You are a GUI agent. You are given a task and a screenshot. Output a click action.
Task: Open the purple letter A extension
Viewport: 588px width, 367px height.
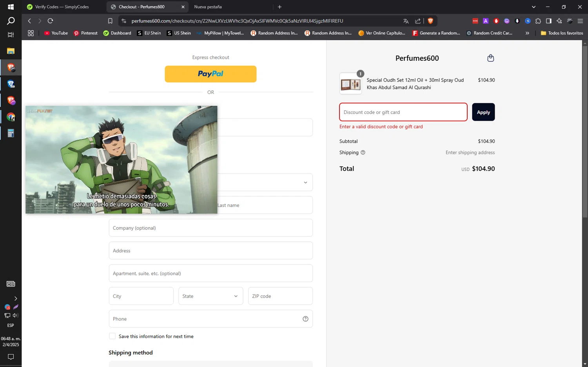[x=486, y=21]
